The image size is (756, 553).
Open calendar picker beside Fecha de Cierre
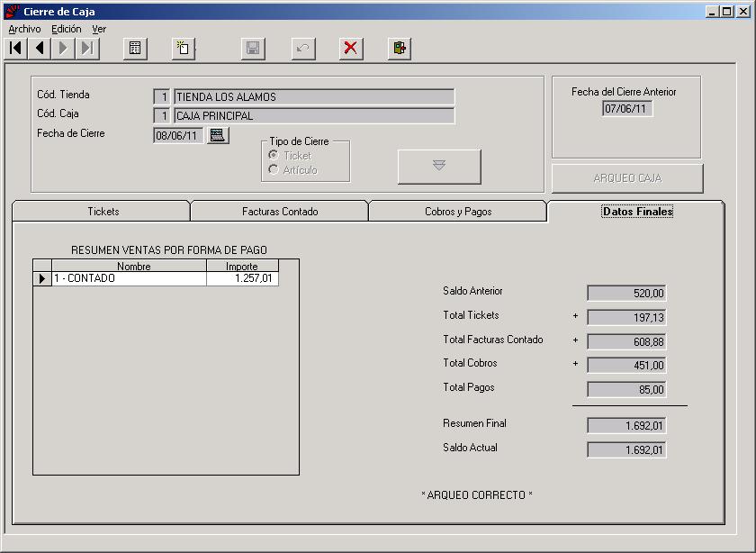(218, 135)
